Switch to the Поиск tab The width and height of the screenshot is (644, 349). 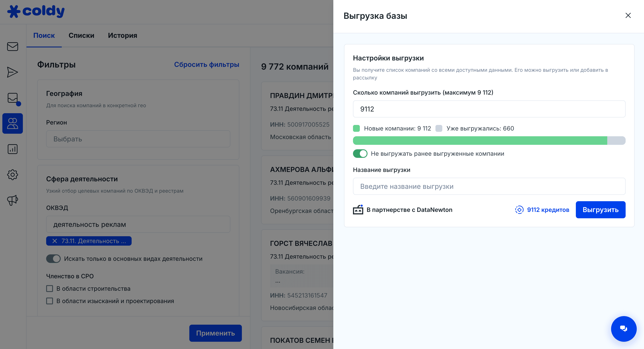coord(44,35)
